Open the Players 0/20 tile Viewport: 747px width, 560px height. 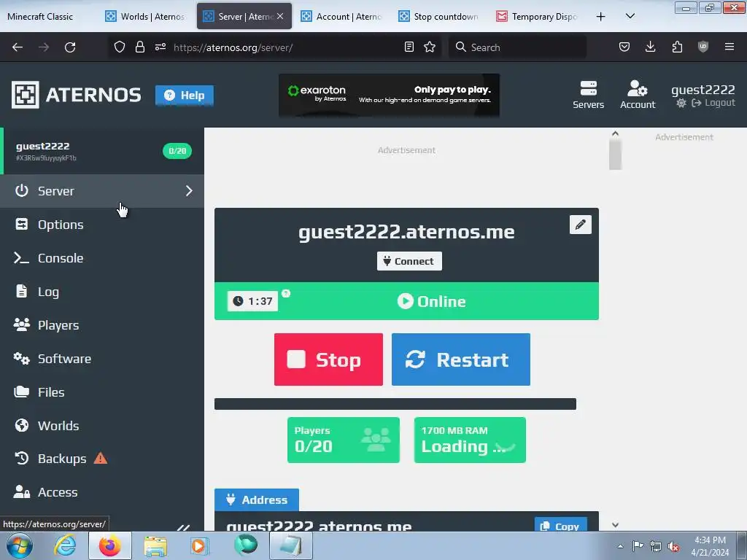click(x=344, y=440)
